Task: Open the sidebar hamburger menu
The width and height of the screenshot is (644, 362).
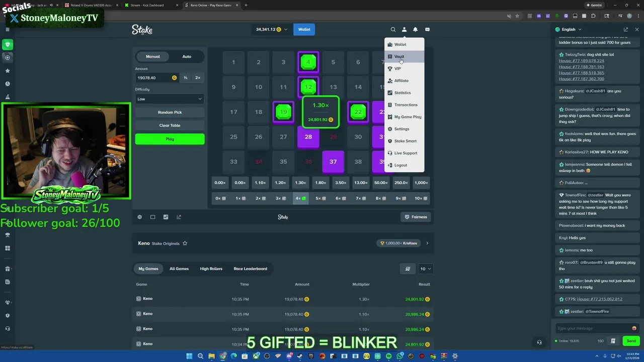Action: pyautogui.click(x=7, y=30)
